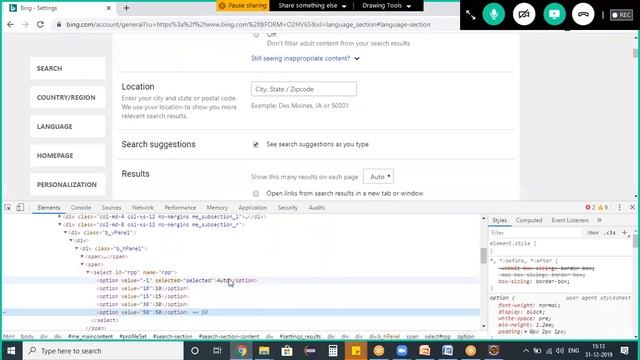Click #search-section in the breadcrumb bar
Viewport: 640px width, 360px height.
tap(172, 337)
